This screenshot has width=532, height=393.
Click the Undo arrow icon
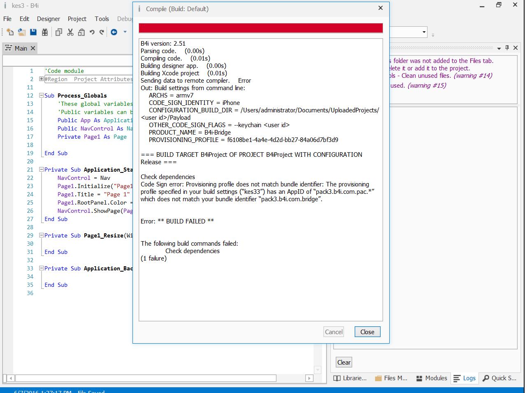(92, 32)
